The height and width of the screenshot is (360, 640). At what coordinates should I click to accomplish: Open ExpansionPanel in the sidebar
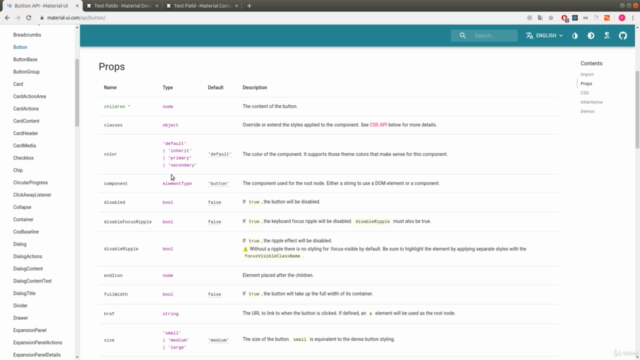30,330
